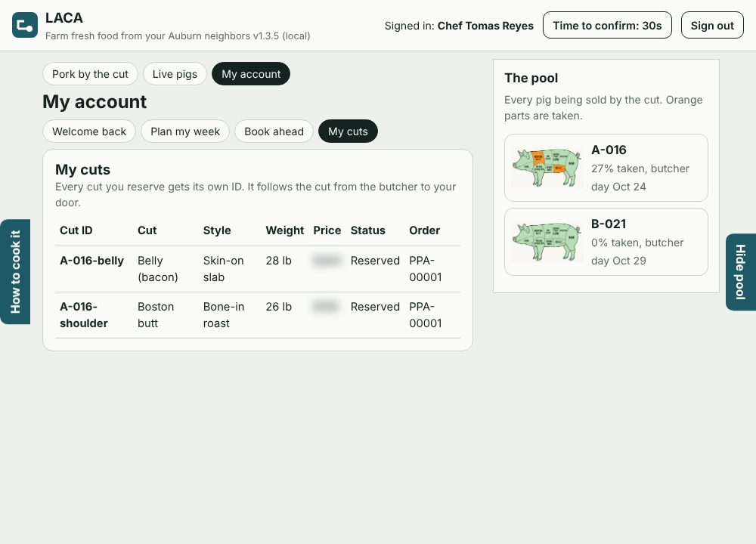Click the Boston butt cut cell

tap(156, 315)
